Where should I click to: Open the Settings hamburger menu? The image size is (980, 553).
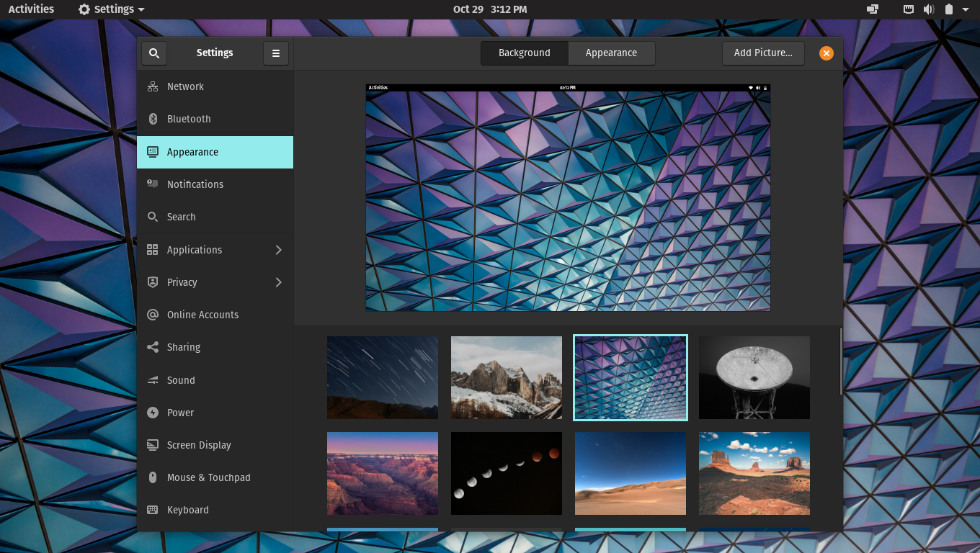[276, 53]
